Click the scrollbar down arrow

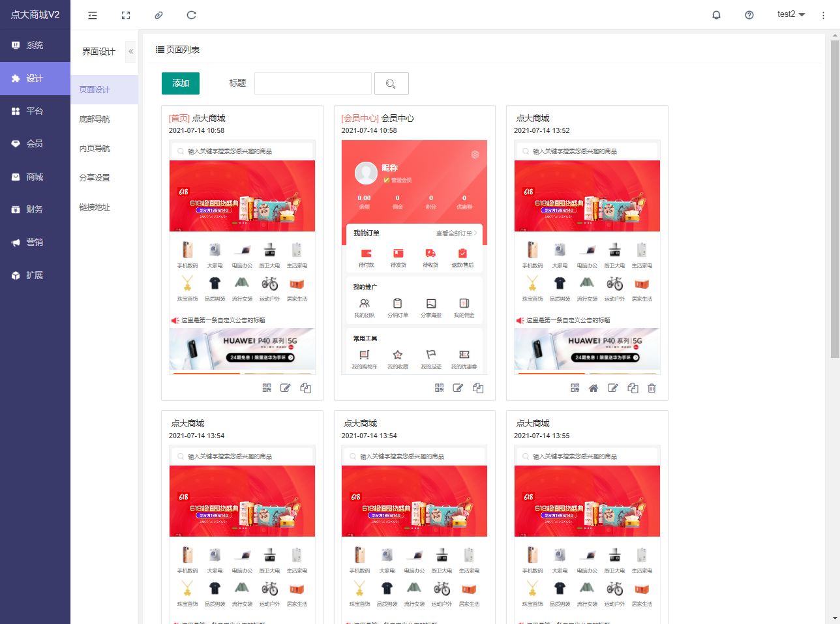click(x=835, y=617)
